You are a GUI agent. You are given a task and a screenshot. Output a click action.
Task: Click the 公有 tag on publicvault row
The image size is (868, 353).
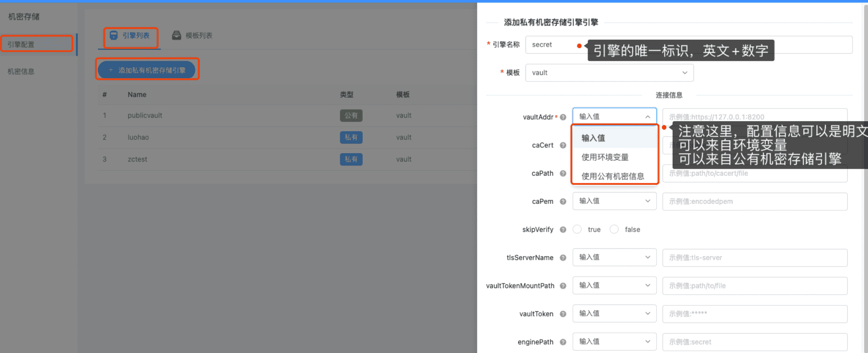351,116
